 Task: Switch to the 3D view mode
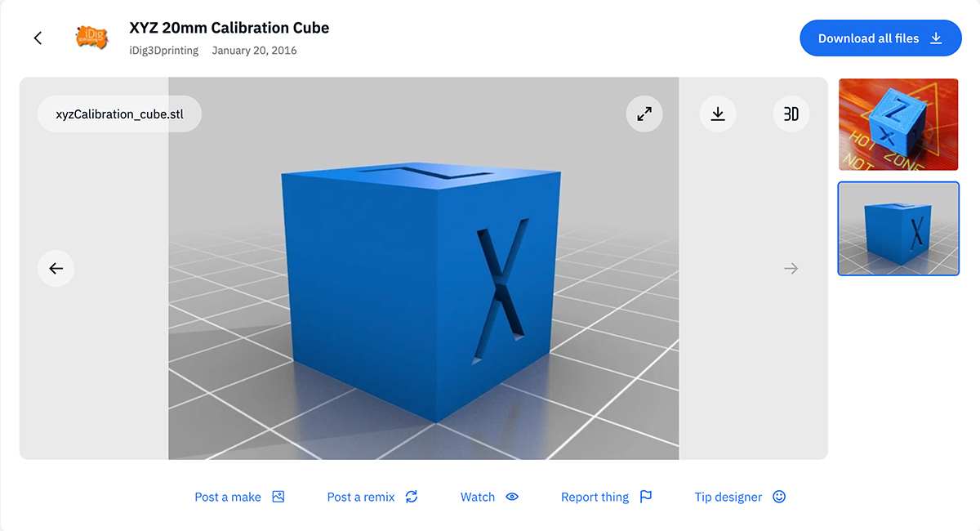(x=791, y=114)
